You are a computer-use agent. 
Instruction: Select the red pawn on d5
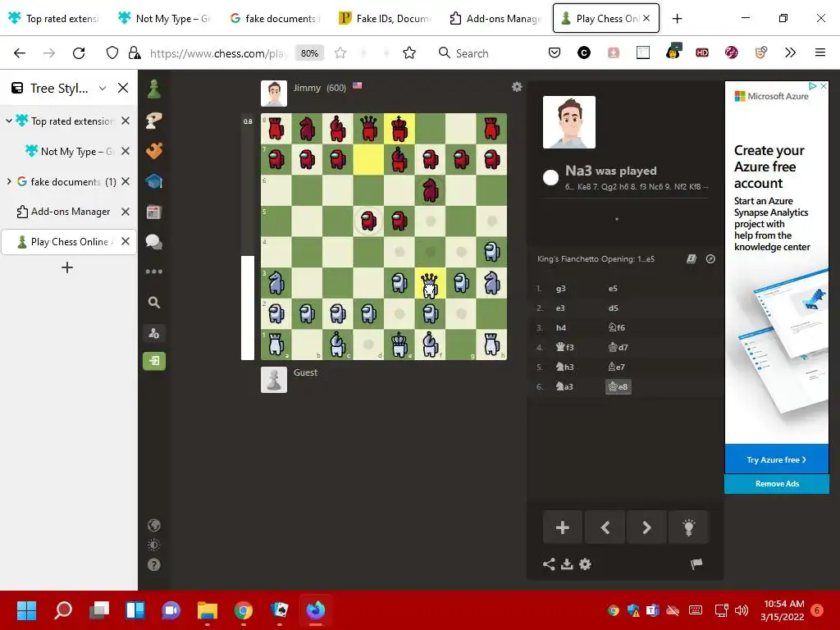point(368,221)
